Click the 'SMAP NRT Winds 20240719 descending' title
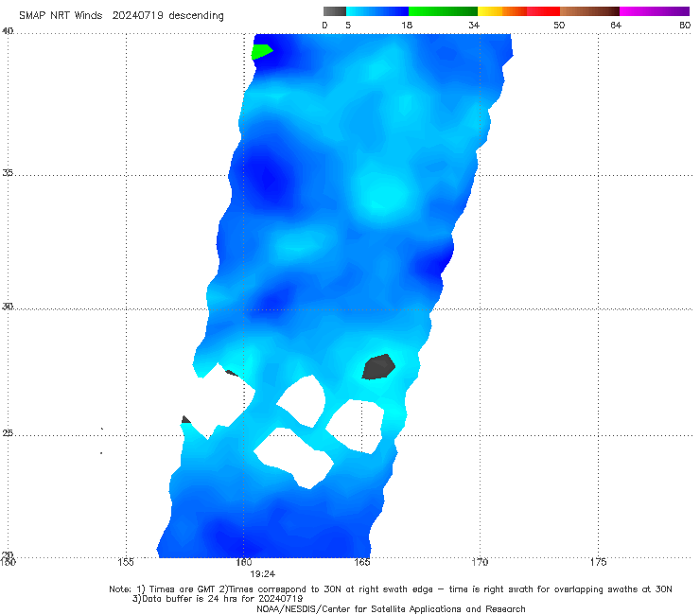This screenshot has width=700, height=615. click(121, 16)
